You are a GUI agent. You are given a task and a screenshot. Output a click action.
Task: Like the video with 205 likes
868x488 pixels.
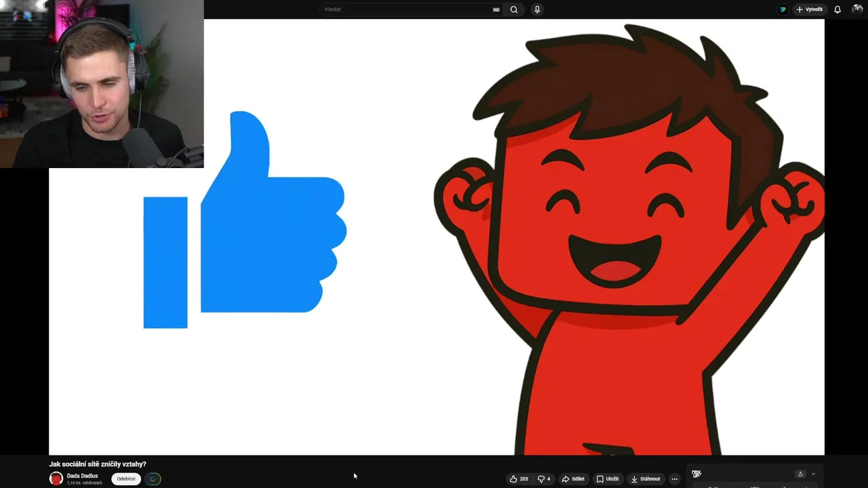coord(519,479)
